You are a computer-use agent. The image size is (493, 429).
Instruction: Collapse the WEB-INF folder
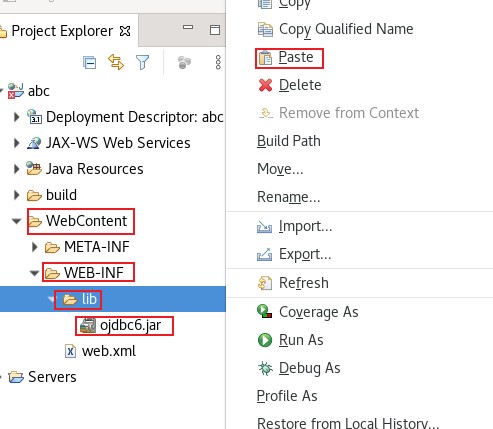point(34,273)
